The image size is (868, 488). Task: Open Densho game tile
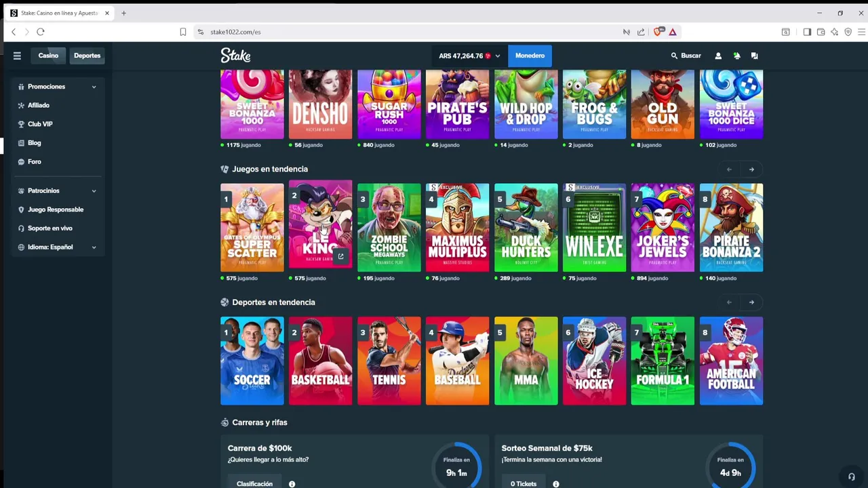point(321,104)
